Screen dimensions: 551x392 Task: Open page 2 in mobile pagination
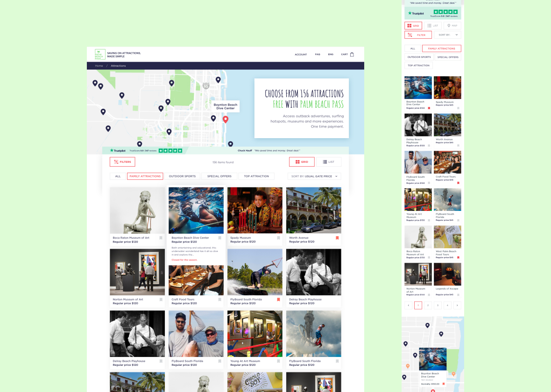(x=428, y=305)
